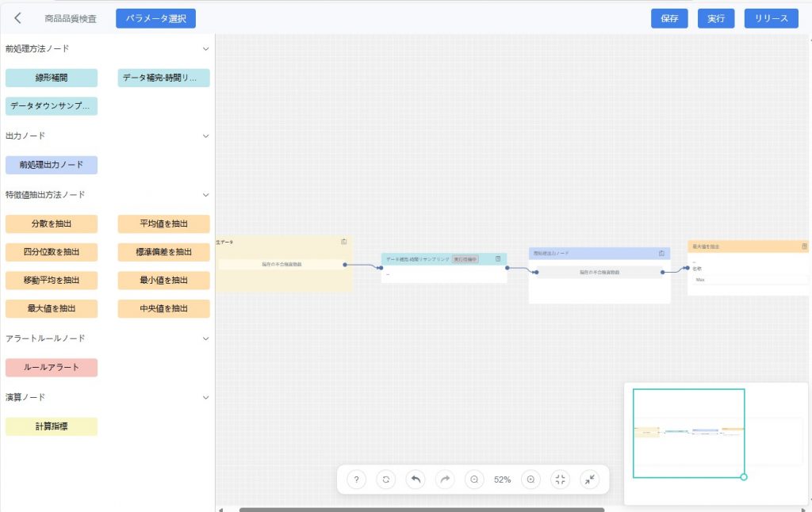Switch to the 商品品質検査 tab
The height and width of the screenshot is (512, 812).
(71, 18)
